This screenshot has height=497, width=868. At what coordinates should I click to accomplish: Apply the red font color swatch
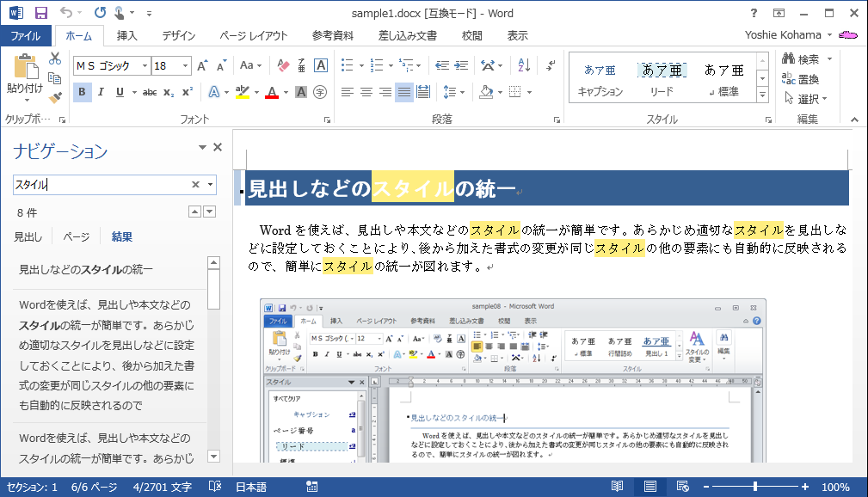point(272,92)
